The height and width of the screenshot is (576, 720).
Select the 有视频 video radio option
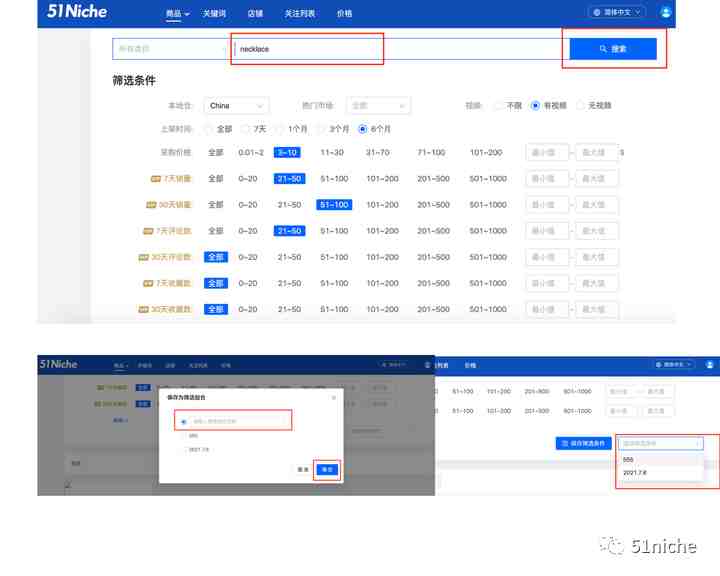(535, 106)
